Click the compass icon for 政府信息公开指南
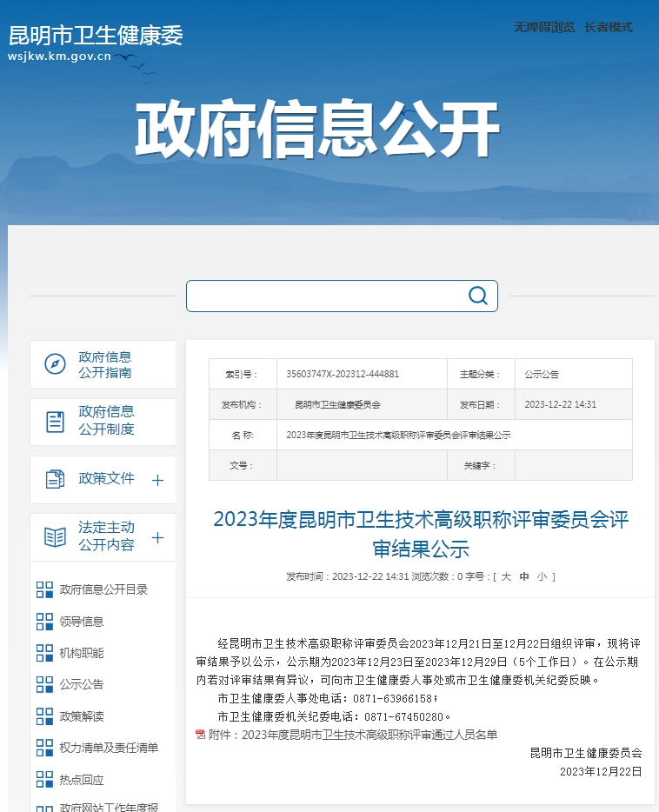659x812 pixels. point(55,364)
